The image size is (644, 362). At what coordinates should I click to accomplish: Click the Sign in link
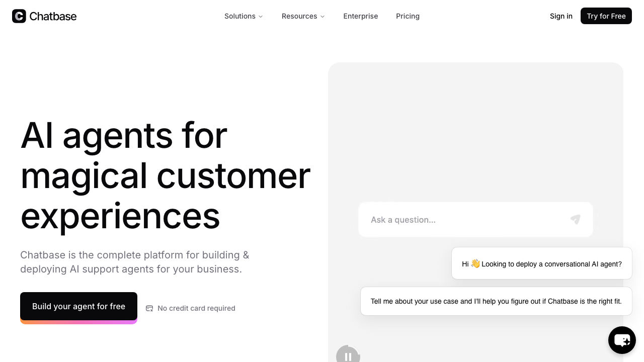[x=561, y=16]
